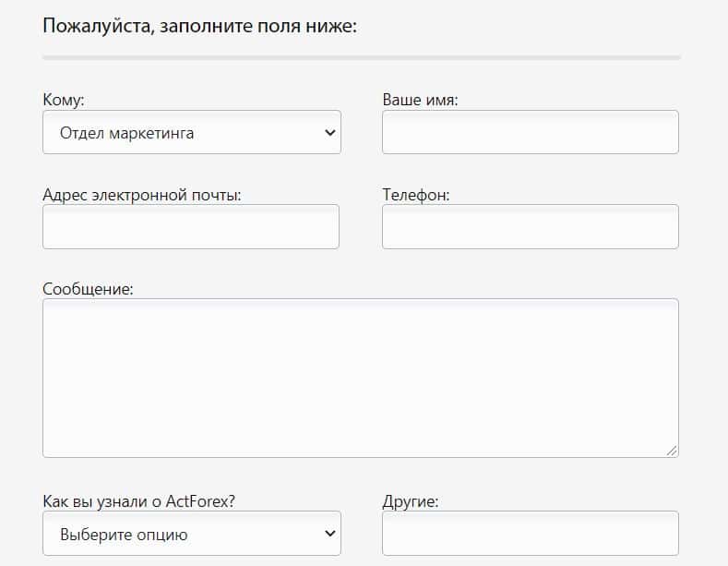Viewport: 728px width, 566px height.
Task: Click the chevron arrow on the "Выберите опцию" dropdown
Action: point(330,534)
